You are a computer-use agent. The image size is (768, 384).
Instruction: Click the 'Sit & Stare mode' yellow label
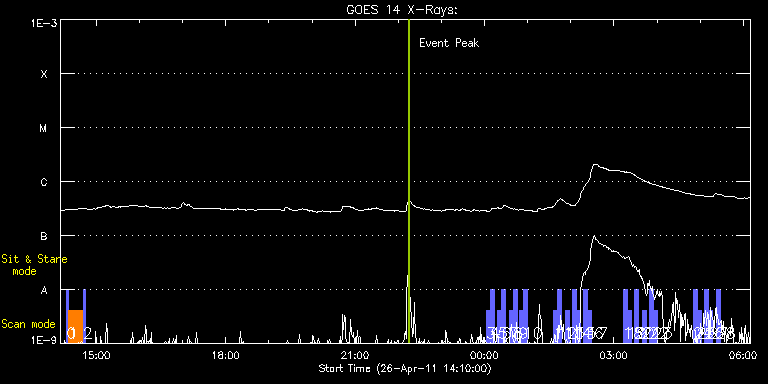click(34, 264)
